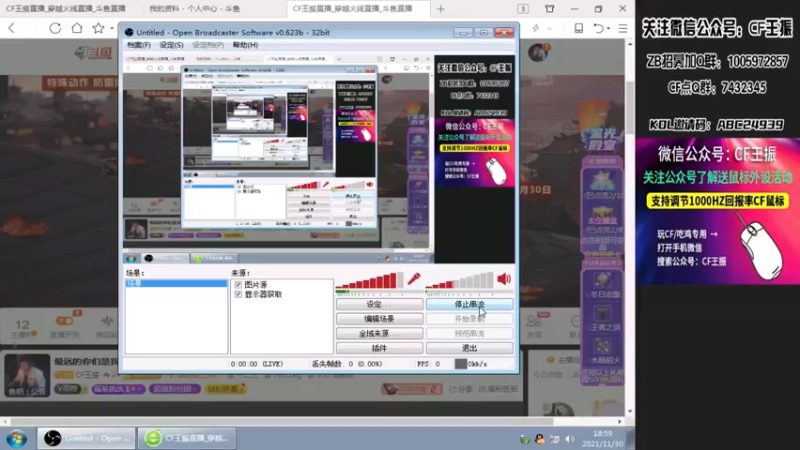Open the 帮助(H) menu

pyautogui.click(x=245, y=45)
